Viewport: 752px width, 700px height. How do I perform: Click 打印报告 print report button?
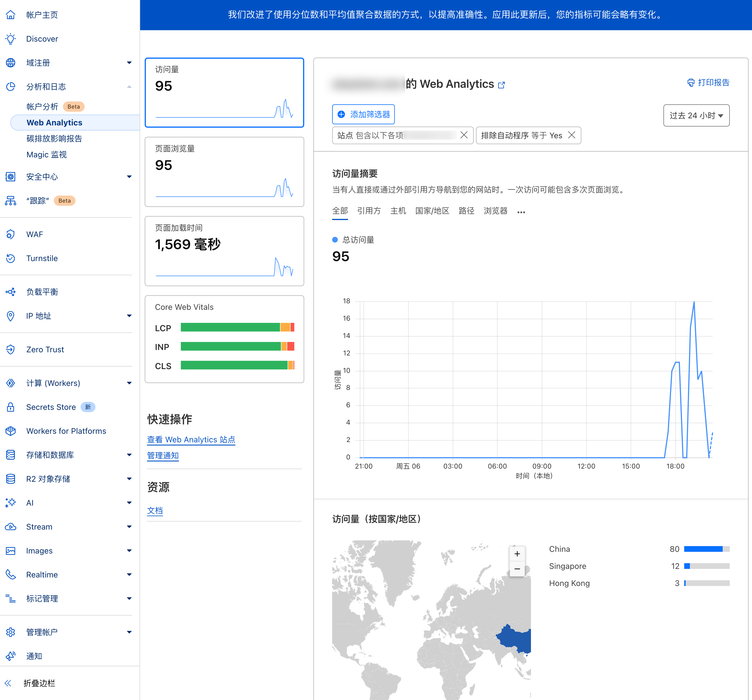pos(708,83)
